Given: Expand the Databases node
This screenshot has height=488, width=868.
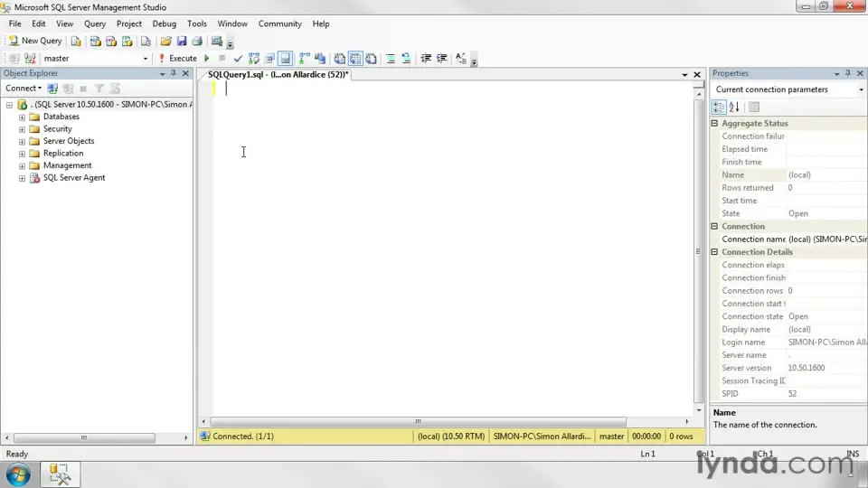Looking at the screenshot, I should tap(22, 117).
